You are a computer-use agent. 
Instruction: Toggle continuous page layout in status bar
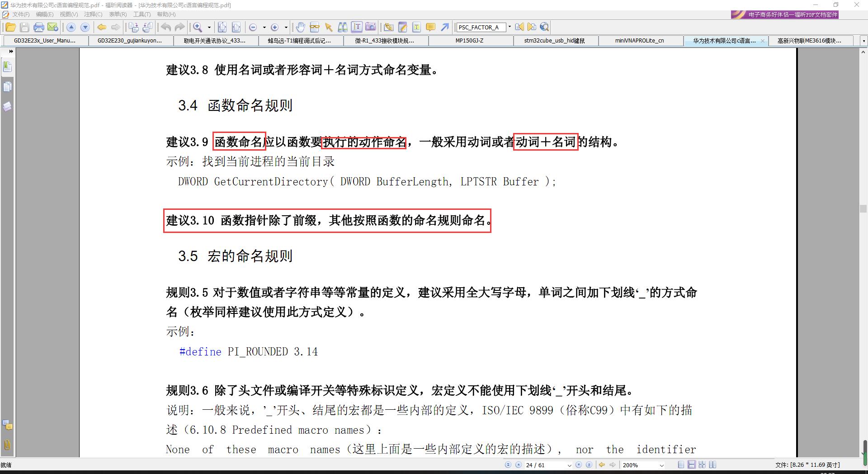(691, 465)
